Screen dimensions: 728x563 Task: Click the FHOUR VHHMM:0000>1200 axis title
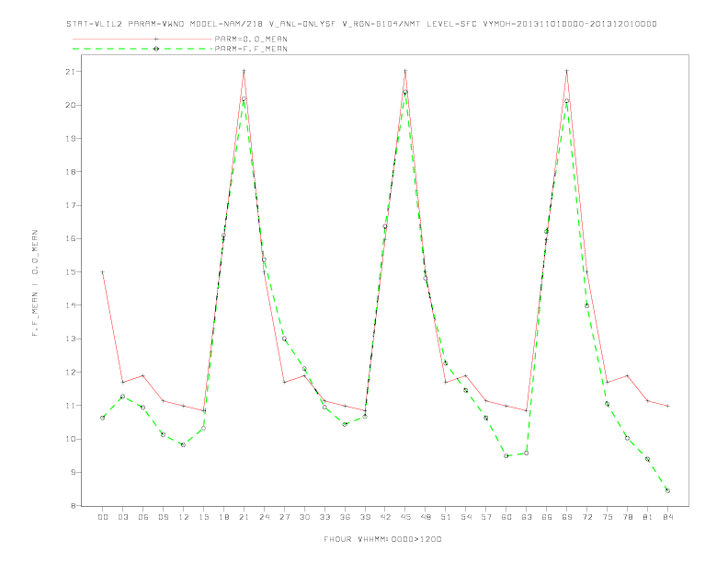click(x=382, y=539)
